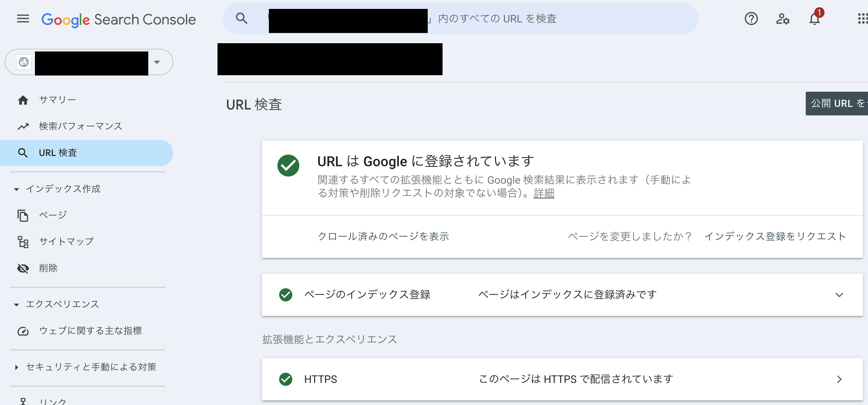
Task: Click the search magnifier icon in top bar
Action: pyautogui.click(x=241, y=18)
